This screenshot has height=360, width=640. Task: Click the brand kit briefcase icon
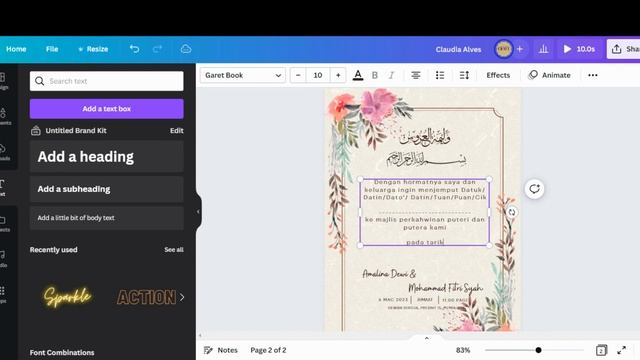pyautogui.click(x=36, y=131)
